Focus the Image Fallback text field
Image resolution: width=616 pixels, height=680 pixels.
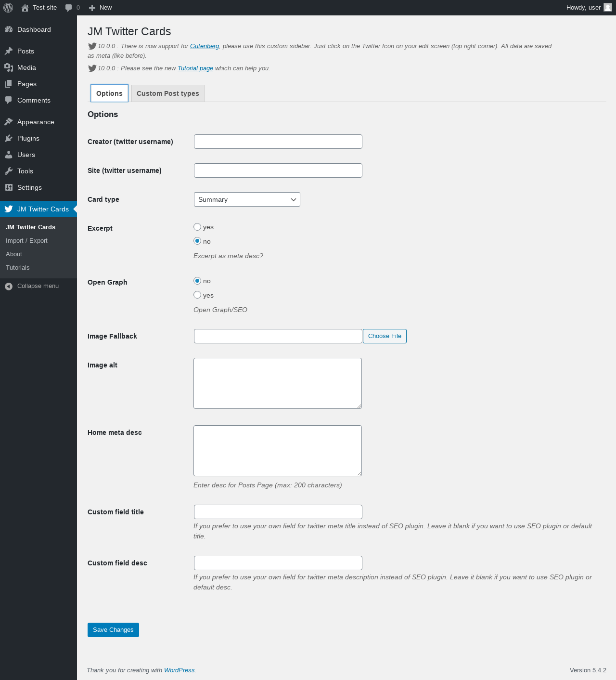pyautogui.click(x=278, y=336)
